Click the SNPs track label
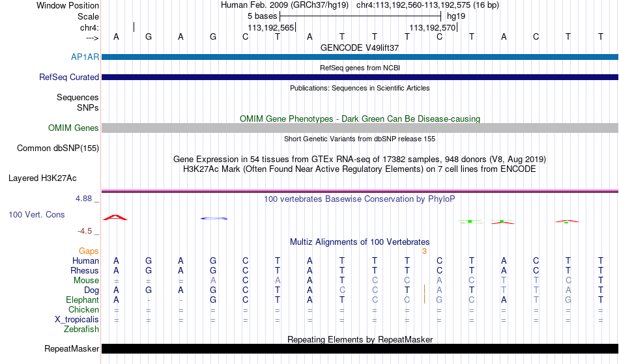The image size is (619, 364). 88,107
